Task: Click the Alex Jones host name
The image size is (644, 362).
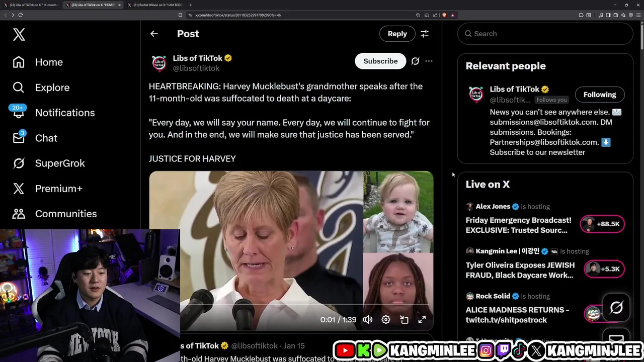Action: click(x=493, y=207)
